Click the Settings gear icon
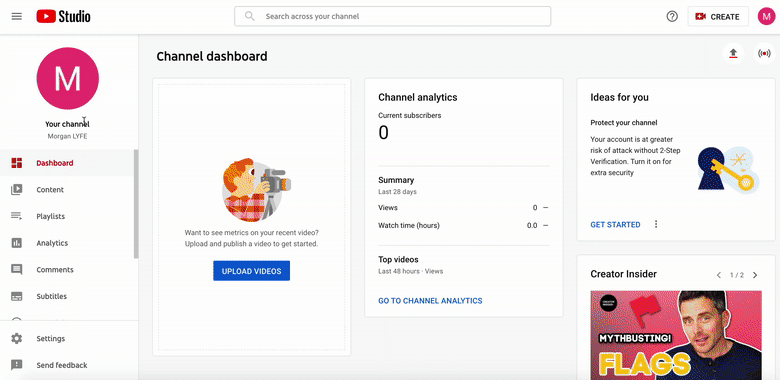Viewport: 780px width, 380px height. pos(17,339)
